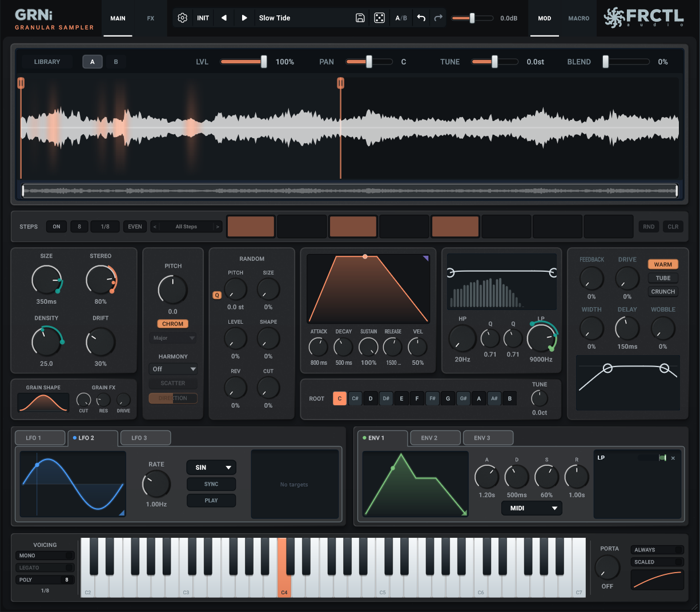Open the All Steps selector
The height and width of the screenshot is (612, 700).
click(x=186, y=227)
